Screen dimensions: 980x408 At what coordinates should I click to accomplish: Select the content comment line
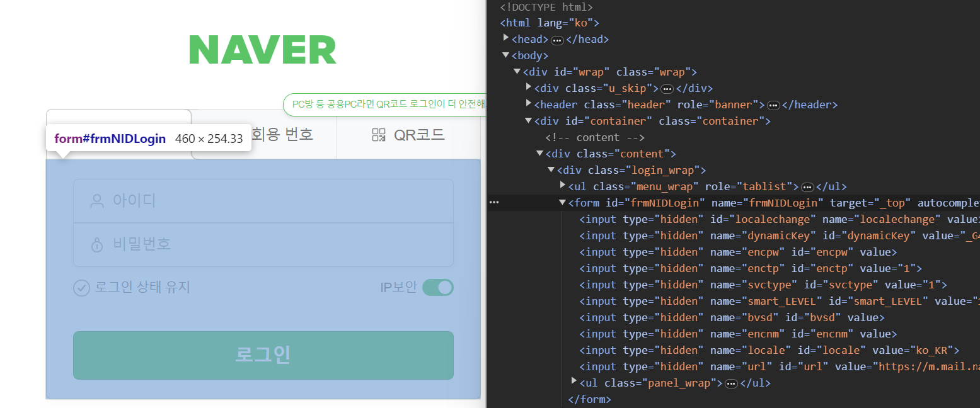coord(595,137)
